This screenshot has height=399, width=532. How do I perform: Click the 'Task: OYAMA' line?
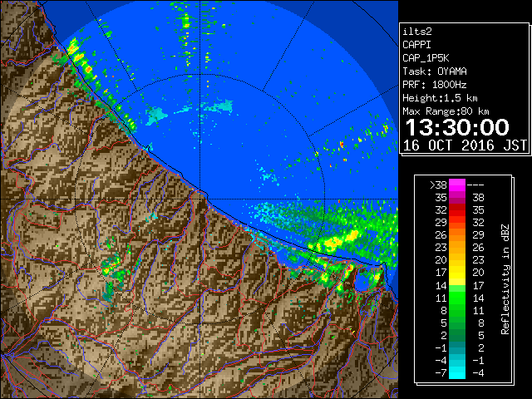coord(435,71)
